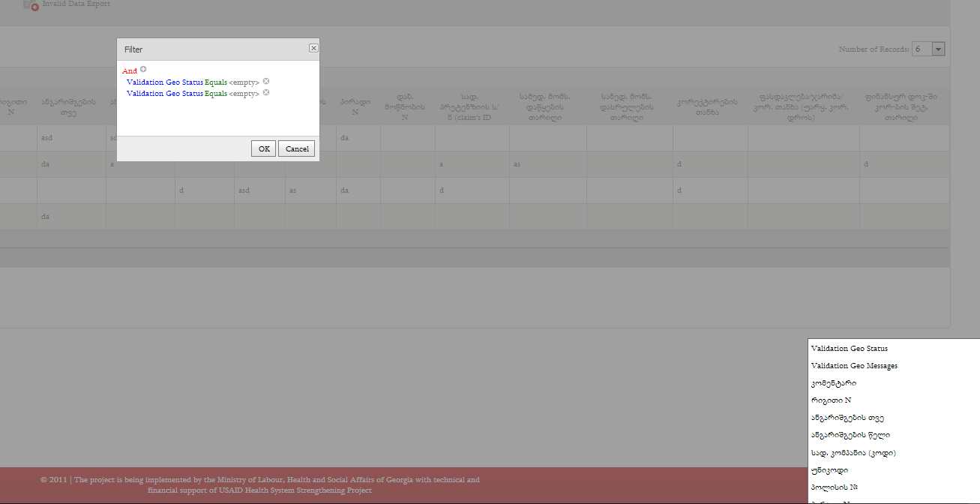Click first condition's Validation Geo Status field
980x504 pixels.
(164, 82)
